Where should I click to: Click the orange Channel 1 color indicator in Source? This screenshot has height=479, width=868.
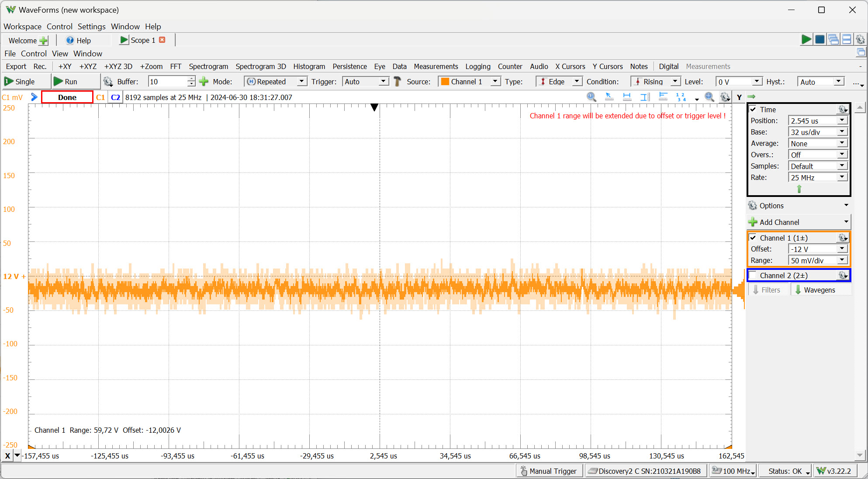[x=446, y=81]
